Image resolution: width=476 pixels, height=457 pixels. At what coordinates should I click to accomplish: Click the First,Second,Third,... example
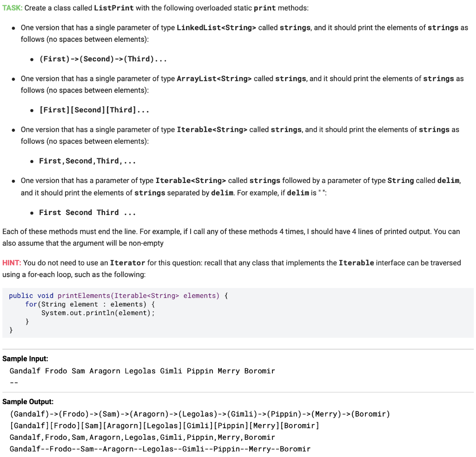[x=87, y=161]
